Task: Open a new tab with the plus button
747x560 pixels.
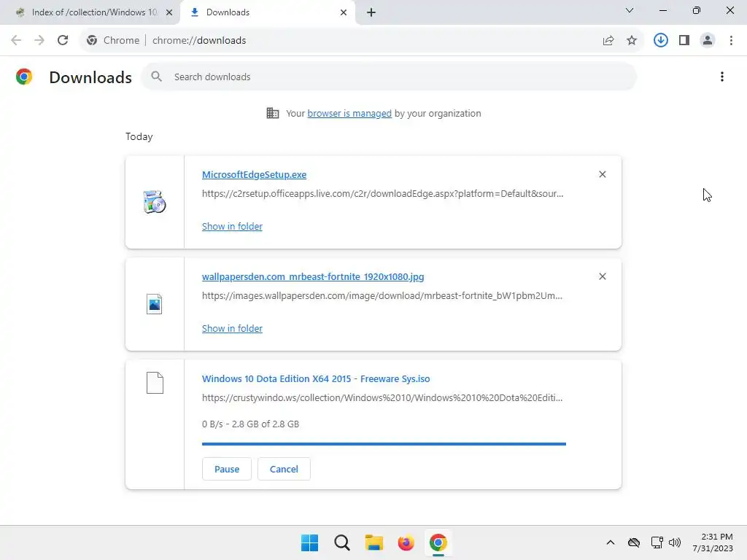Action: 371,12
